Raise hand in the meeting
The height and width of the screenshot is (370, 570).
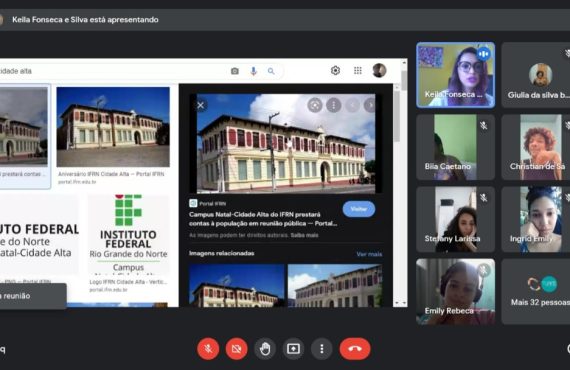coord(265,349)
